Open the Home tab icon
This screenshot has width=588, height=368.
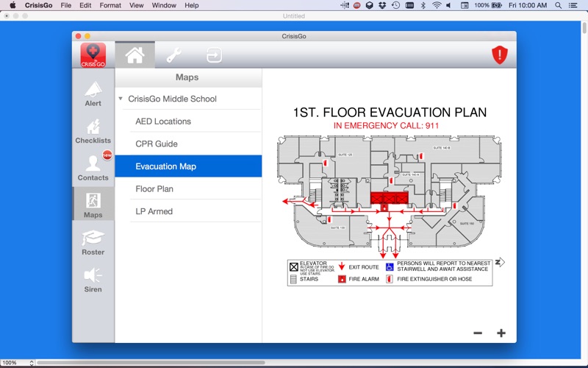pyautogui.click(x=135, y=54)
